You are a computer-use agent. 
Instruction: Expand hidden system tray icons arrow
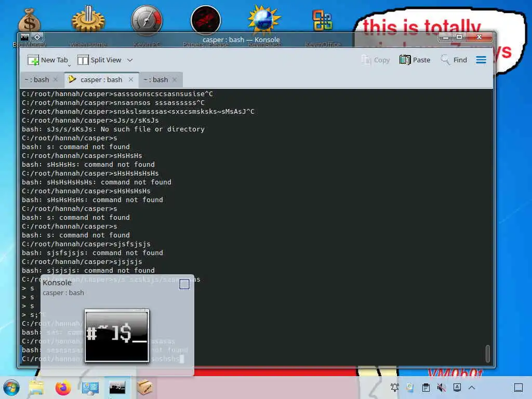[x=472, y=388]
